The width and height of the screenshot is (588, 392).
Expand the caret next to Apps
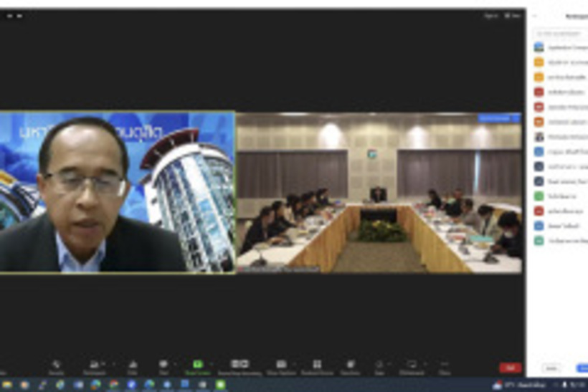(x=389, y=364)
